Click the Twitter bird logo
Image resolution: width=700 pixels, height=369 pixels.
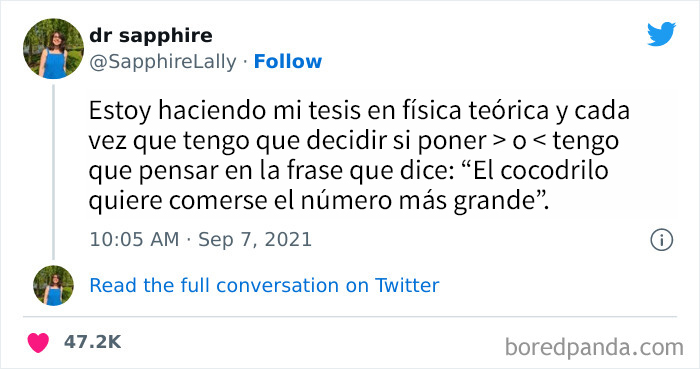point(661,34)
